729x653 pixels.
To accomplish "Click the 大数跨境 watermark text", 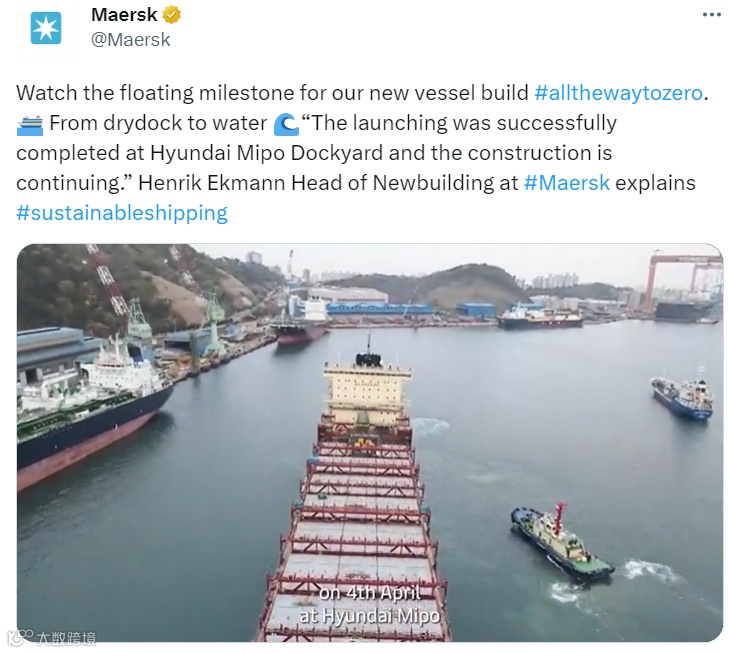I will tap(66, 636).
